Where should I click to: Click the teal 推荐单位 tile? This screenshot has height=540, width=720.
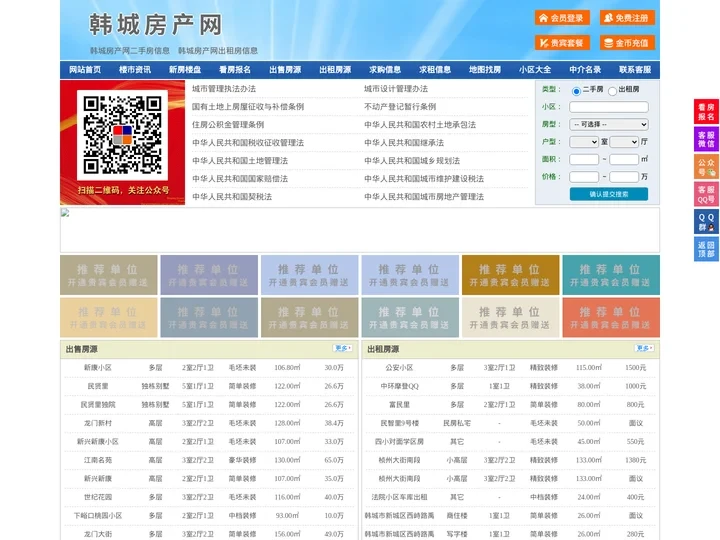tap(611, 275)
